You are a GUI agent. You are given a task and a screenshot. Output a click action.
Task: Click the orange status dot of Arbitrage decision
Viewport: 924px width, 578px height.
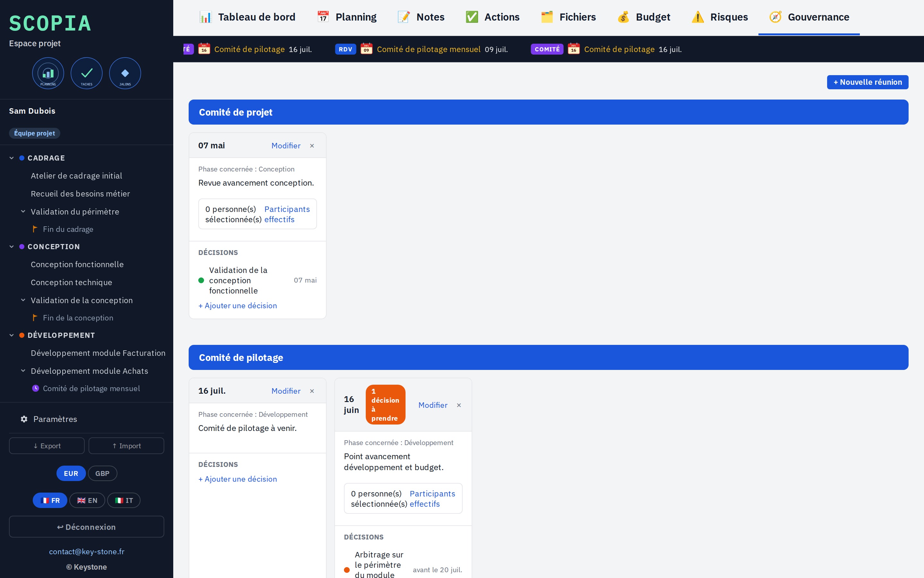347,570
